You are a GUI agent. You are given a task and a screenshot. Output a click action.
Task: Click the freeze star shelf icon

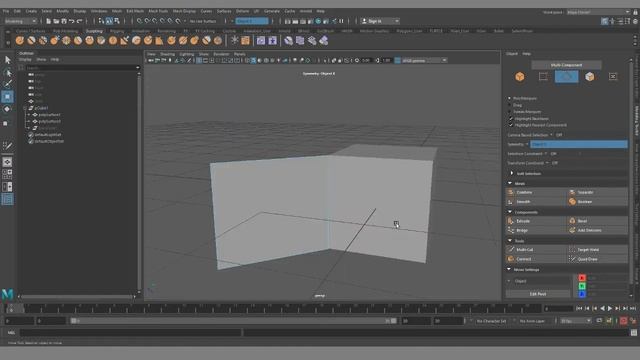[234, 40]
